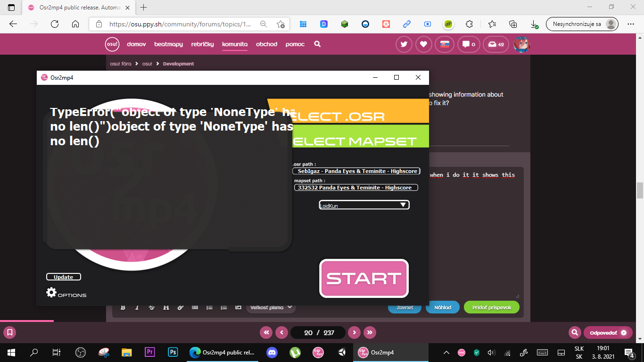
Task: Insert bulleted list in the forum editor
Action: click(x=224, y=307)
